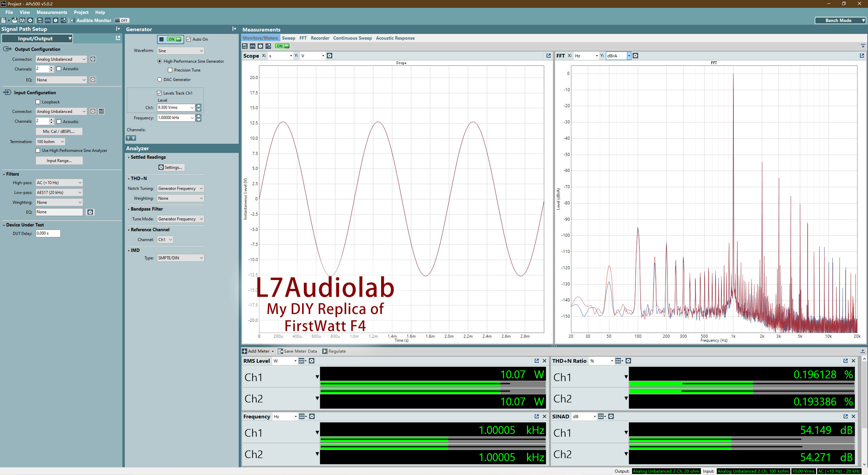
Task: Collapse the Signal Path Setup panel
Action: tap(118, 29)
